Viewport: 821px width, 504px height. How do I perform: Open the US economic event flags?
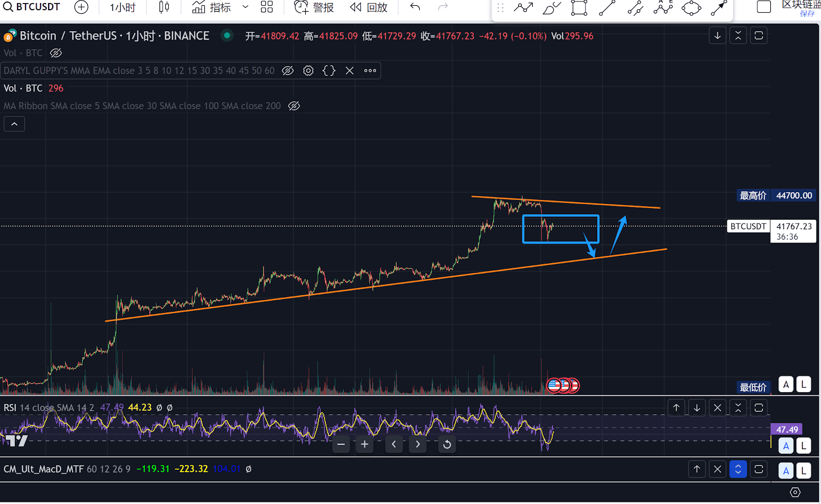pyautogui.click(x=563, y=385)
